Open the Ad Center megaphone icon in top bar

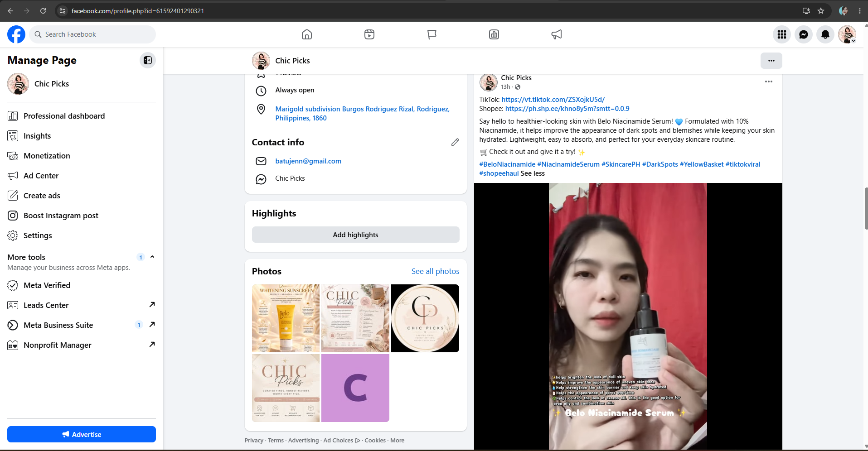tap(557, 34)
